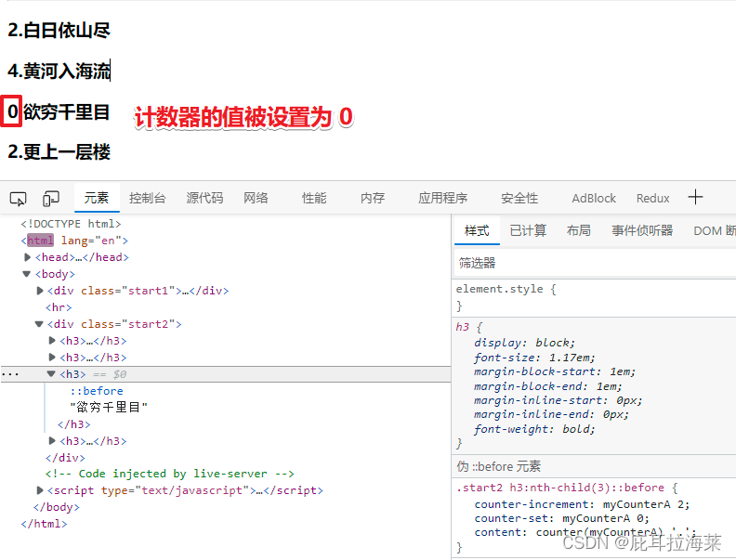Image resolution: width=736 pixels, height=560 pixels.
Task: Open the AdBlock tab
Action: pos(593,199)
